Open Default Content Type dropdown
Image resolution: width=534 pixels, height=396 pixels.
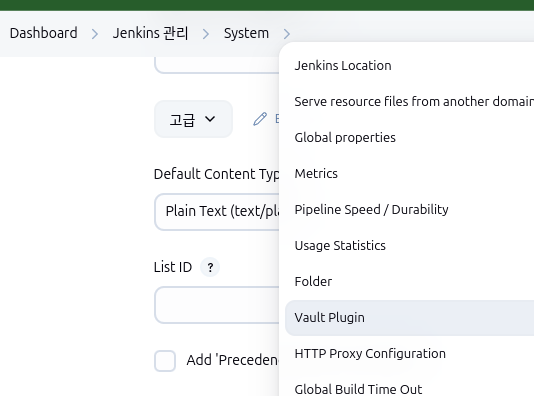217,212
